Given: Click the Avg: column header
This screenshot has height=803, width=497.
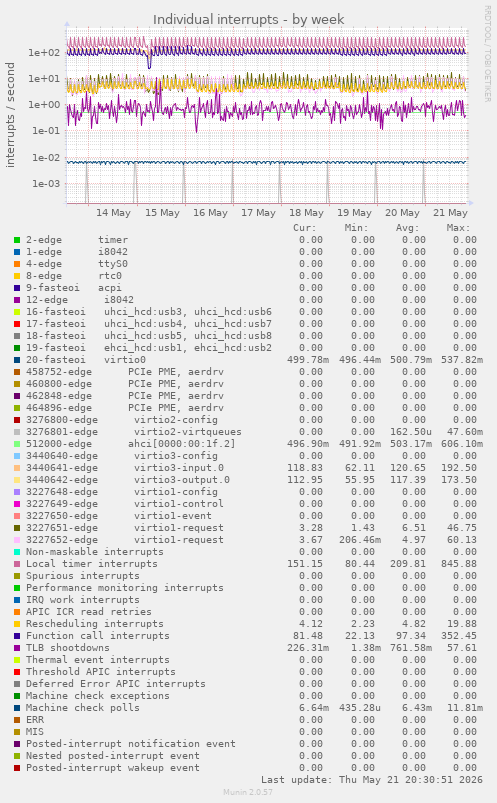Looking at the screenshot, I should pos(407,228).
